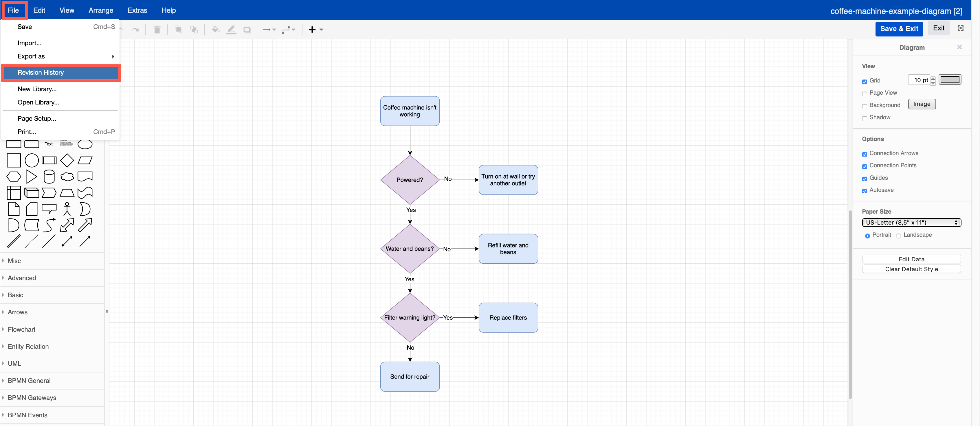Viewport: 980px width, 426px height.
Task: Open the Extras menu
Action: pyautogui.click(x=137, y=10)
